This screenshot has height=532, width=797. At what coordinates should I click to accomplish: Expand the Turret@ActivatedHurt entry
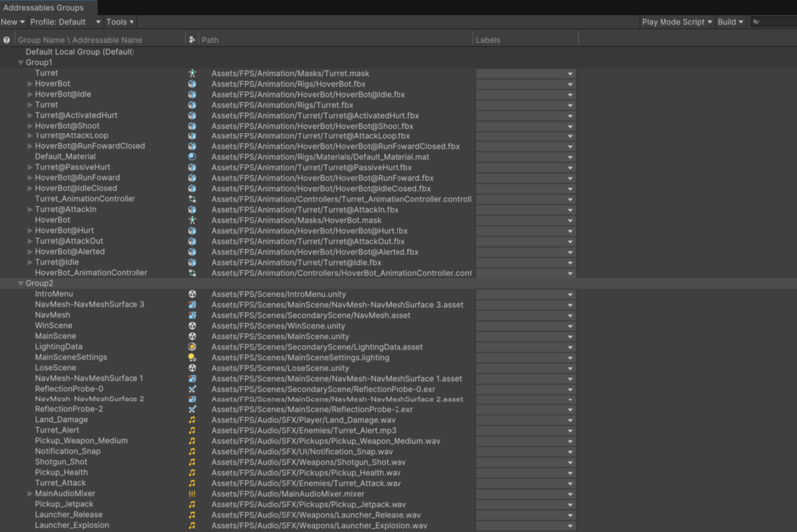click(x=30, y=115)
